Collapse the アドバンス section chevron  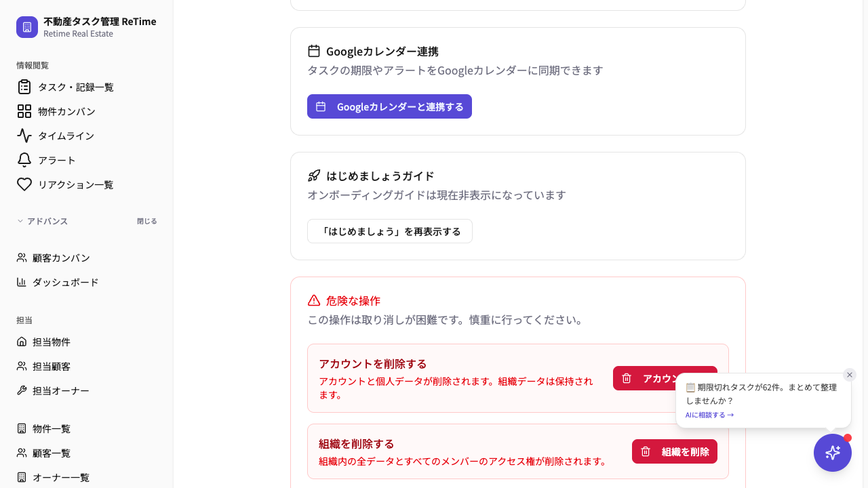[20, 221]
